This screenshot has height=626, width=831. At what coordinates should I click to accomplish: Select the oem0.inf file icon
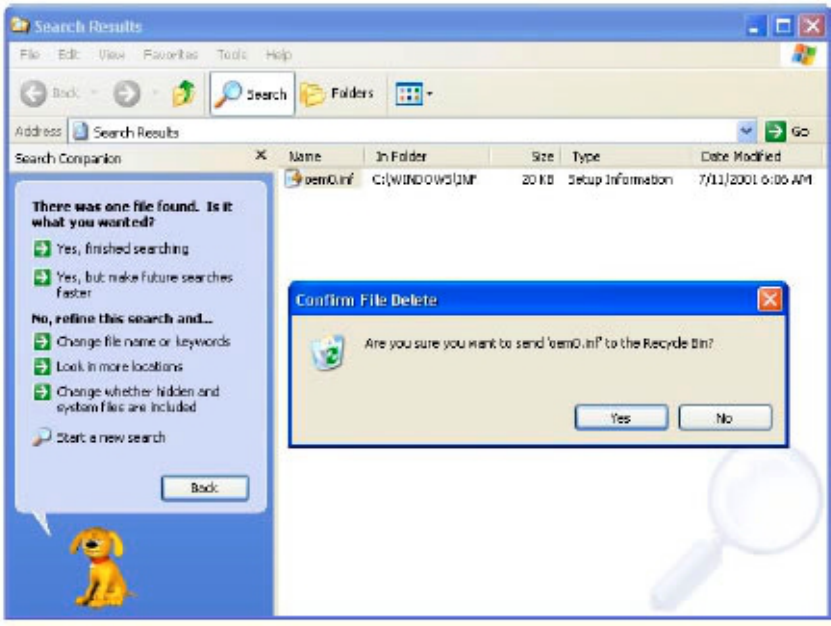click(293, 179)
